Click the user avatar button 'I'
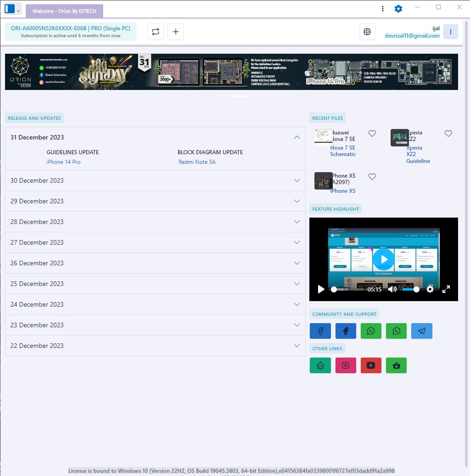This screenshot has height=476, width=470. 451,32
